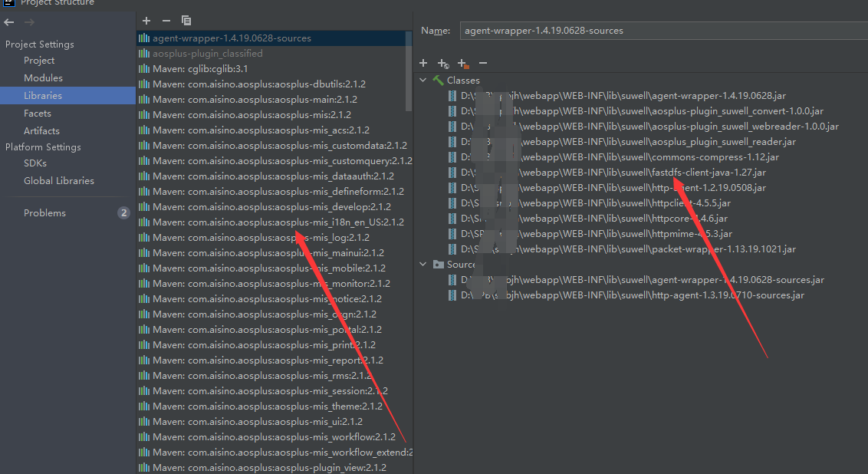868x474 pixels.
Task: Open Artifacts settings
Action: [x=41, y=130]
